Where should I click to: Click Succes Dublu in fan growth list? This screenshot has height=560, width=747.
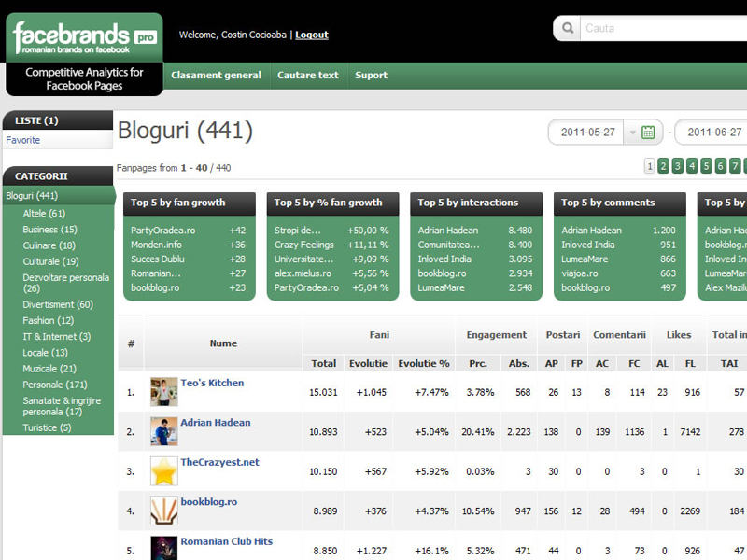157,259
